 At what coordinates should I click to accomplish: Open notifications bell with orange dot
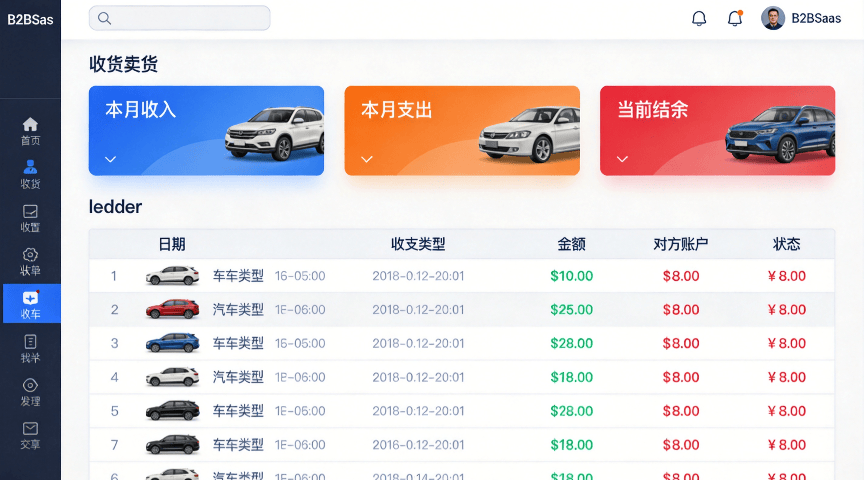(735, 19)
